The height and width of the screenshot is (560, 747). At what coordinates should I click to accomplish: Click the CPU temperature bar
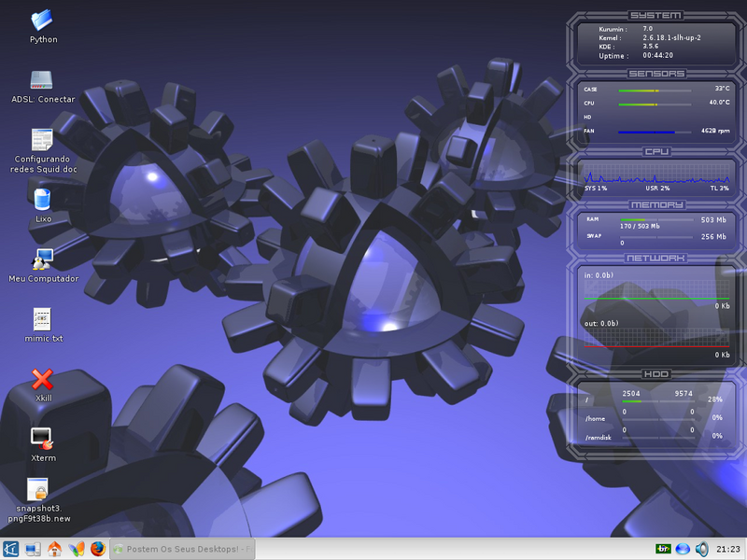[x=655, y=105]
